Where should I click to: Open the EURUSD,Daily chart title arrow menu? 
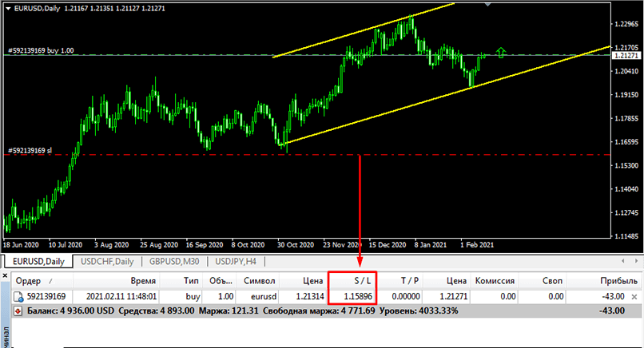[8, 8]
